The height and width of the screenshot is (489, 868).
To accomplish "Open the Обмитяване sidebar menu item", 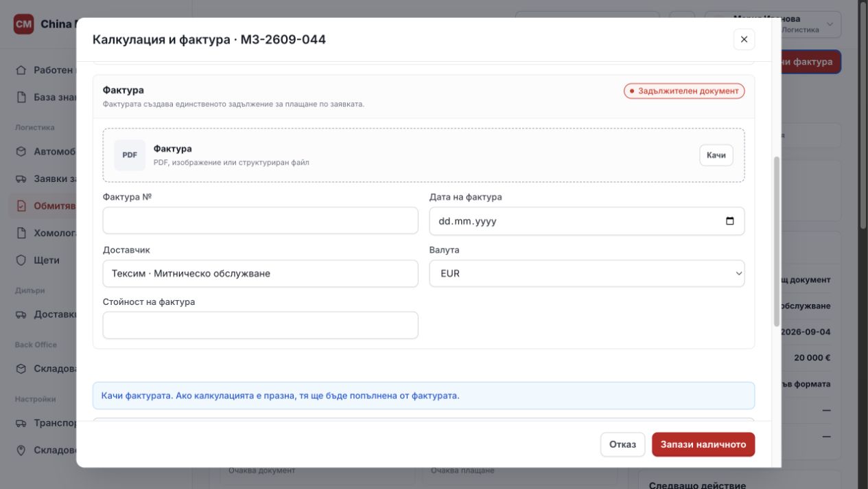I will (x=44, y=206).
